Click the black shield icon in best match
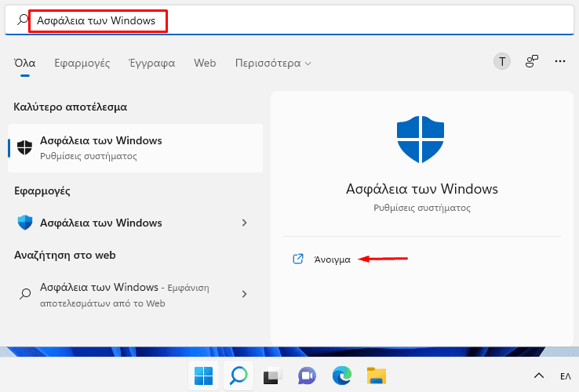This screenshot has width=579, height=392. [25, 147]
